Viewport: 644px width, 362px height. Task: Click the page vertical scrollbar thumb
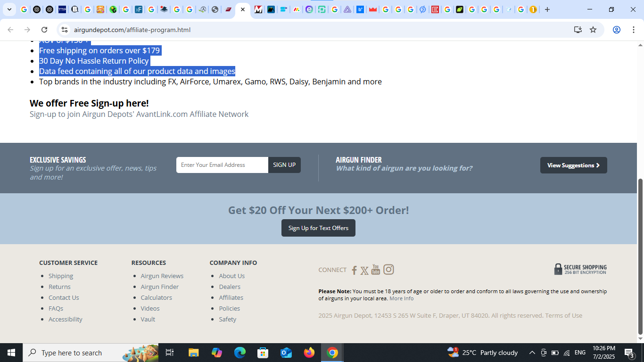(640, 256)
